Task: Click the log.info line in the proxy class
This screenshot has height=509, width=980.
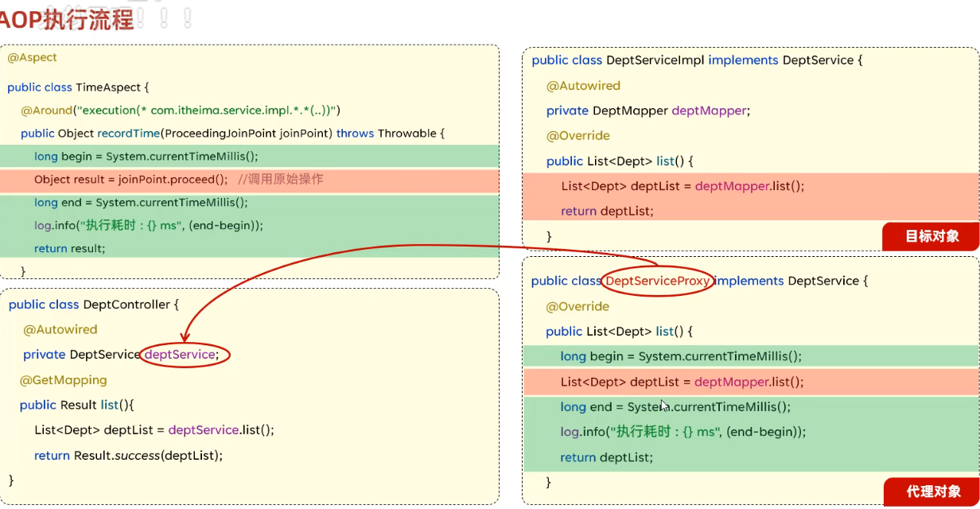Action: coord(682,432)
